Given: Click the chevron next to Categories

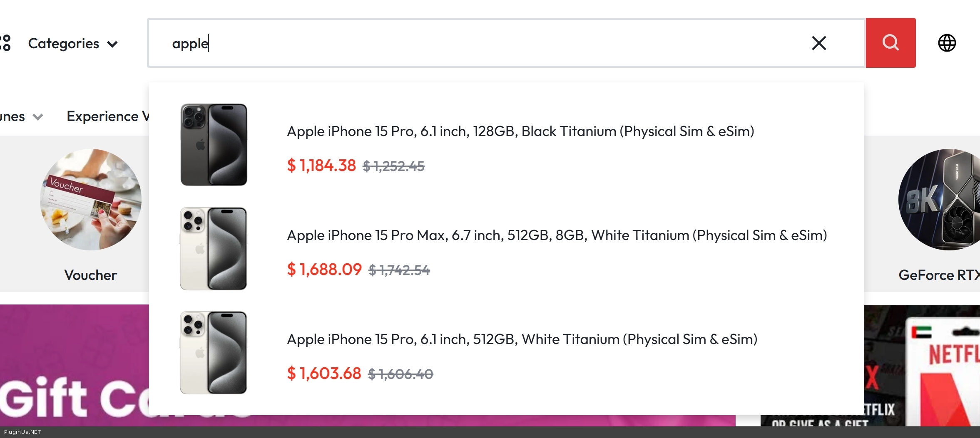Looking at the screenshot, I should (112, 44).
